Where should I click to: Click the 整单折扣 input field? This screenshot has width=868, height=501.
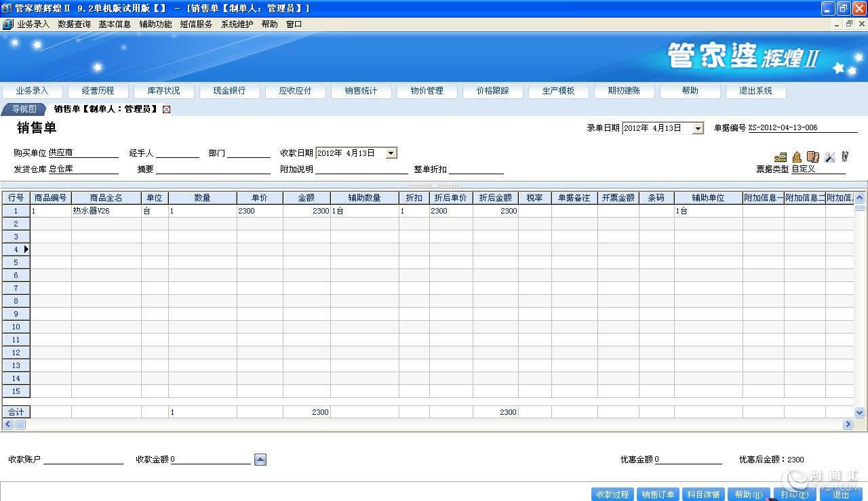[476, 169]
